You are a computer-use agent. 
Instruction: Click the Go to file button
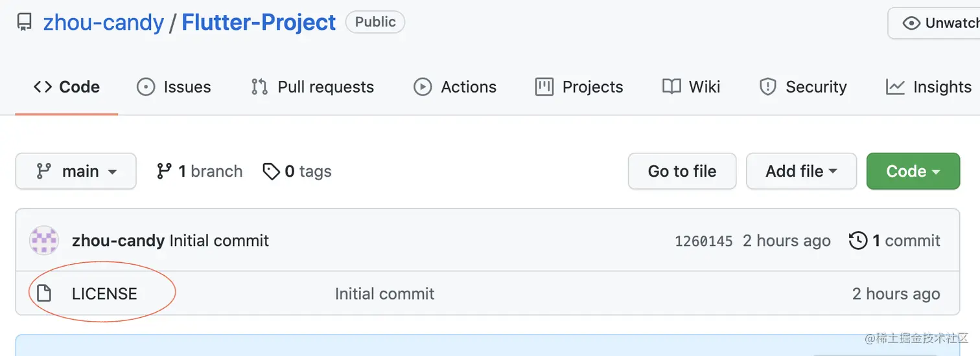(682, 172)
